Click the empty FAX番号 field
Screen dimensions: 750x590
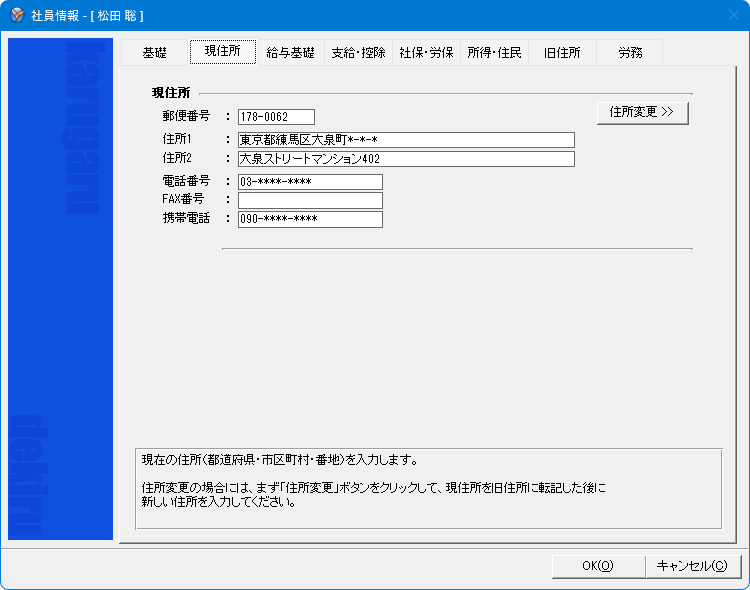point(310,200)
